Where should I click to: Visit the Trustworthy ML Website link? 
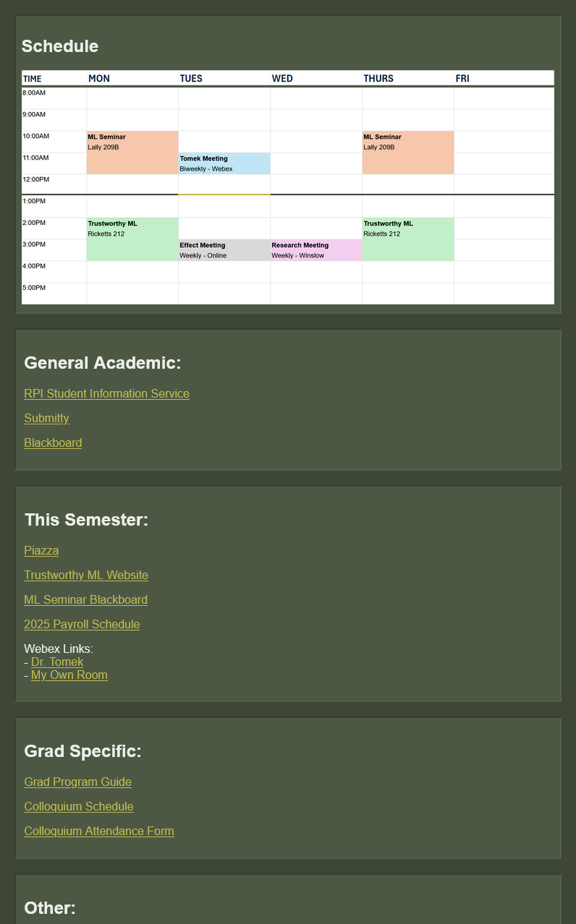tap(86, 576)
